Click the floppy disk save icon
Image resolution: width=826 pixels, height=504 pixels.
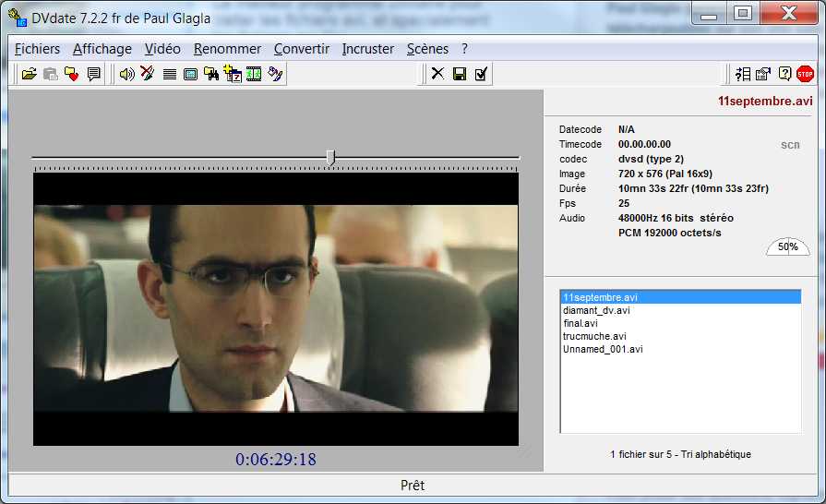[x=459, y=74]
